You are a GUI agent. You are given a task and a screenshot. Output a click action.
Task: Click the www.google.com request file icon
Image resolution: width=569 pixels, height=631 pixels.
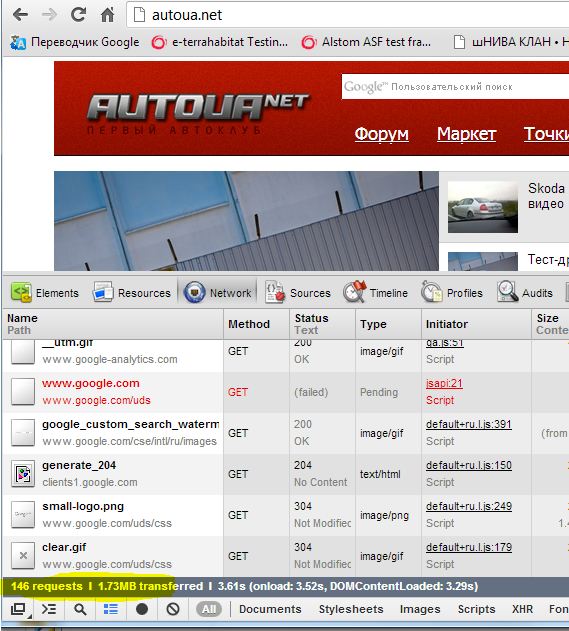coord(23,392)
